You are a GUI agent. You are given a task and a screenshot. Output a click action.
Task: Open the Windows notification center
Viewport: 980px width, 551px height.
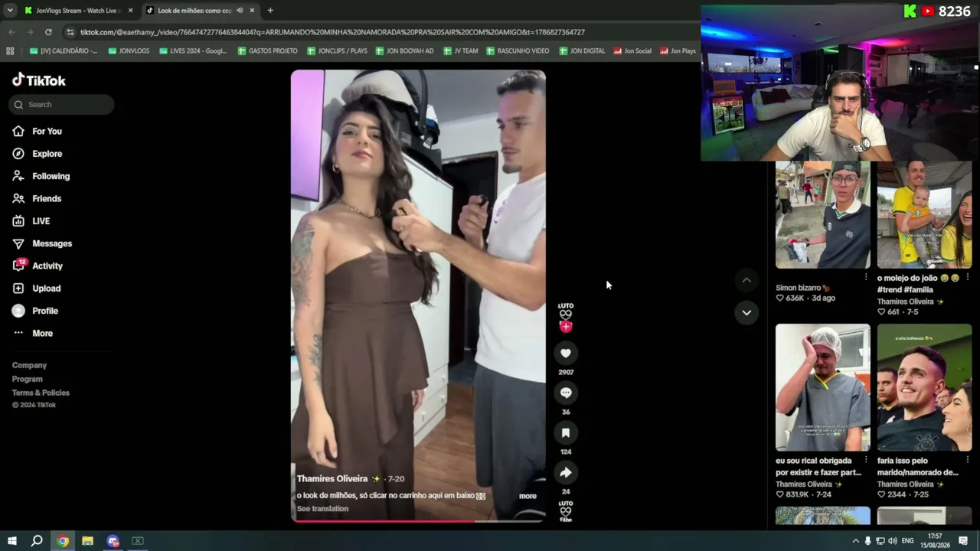[963, 541]
